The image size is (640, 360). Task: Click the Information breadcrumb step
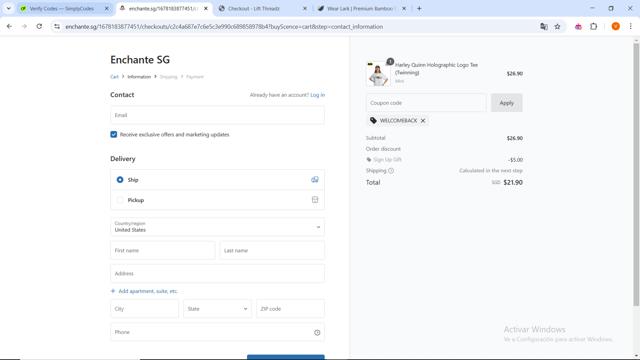tap(139, 77)
